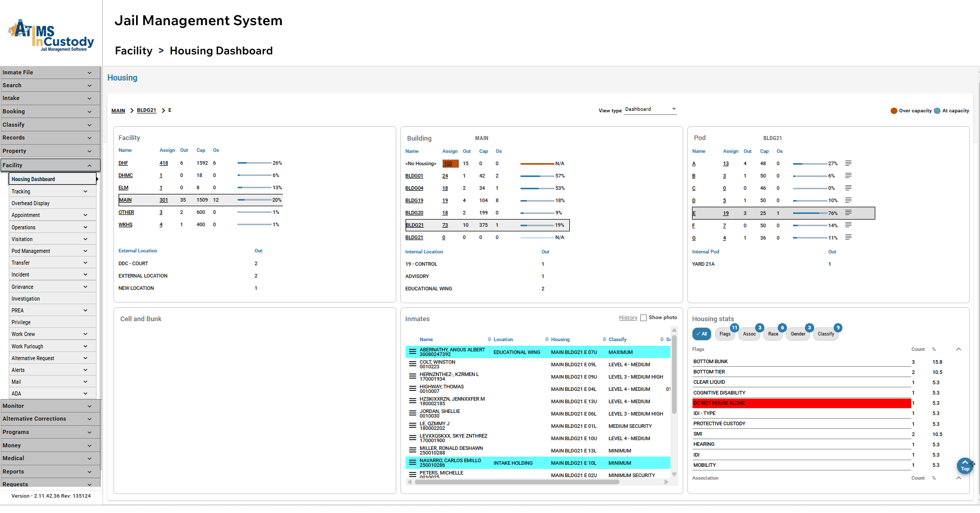The image size is (980, 513).
Task: Click the sort icon on the Classify column
Action: point(604,339)
